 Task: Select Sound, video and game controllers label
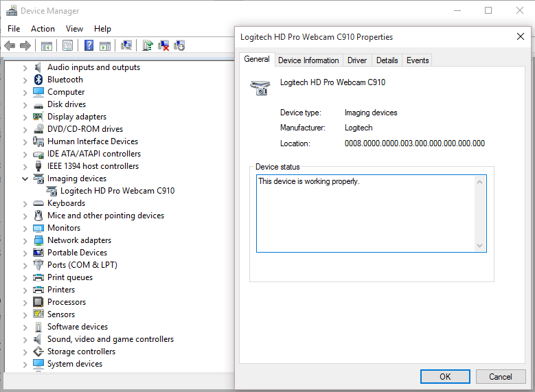pos(111,339)
